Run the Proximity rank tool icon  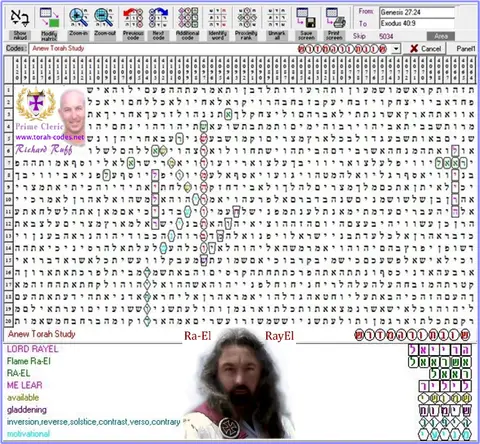click(x=247, y=18)
